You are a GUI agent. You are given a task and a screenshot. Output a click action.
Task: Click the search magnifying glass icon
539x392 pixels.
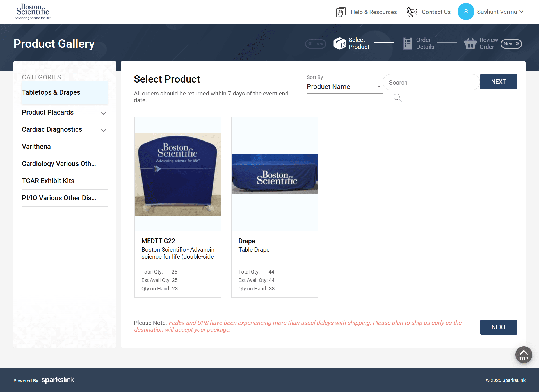click(397, 98)
